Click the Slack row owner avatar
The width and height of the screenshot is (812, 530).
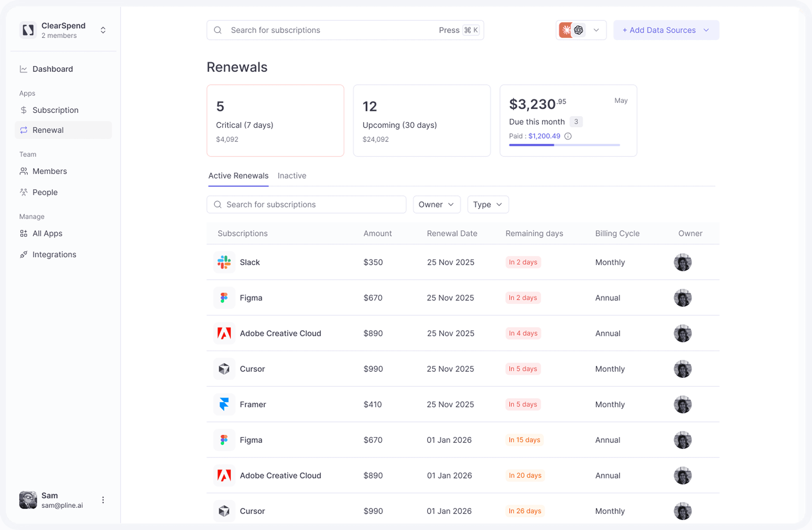tap(682, 262)
